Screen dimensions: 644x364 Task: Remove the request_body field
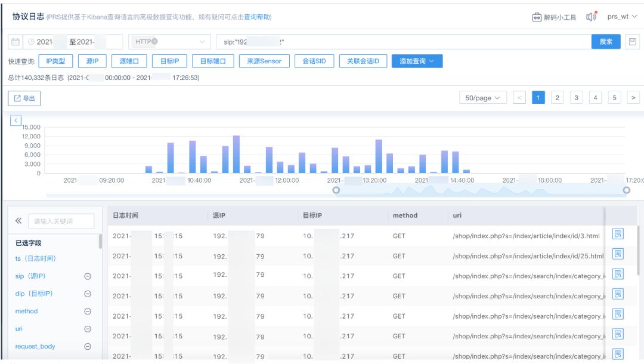[x=88, y=346]
